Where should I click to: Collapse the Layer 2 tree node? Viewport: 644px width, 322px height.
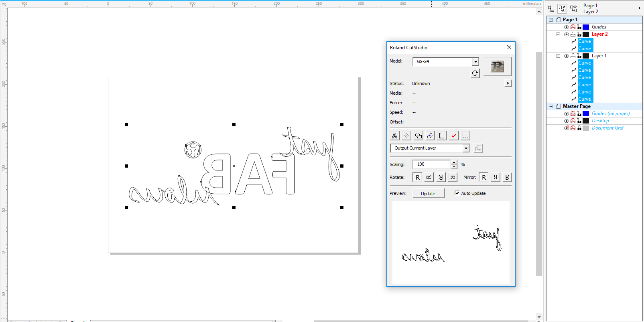(558, 34)
